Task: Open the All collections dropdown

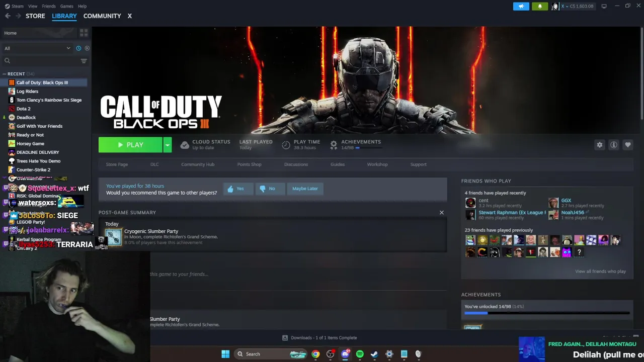Action: pos(37,48)
